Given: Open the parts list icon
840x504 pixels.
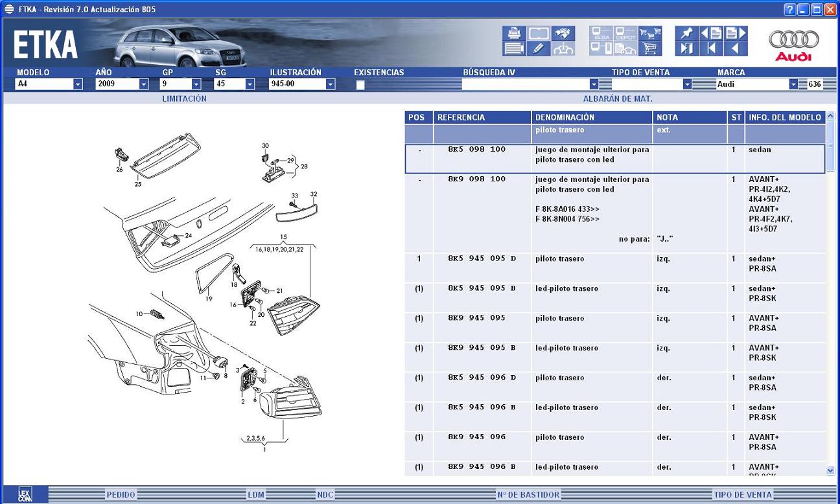Looking at the screenshot, I should click(513, 49).
